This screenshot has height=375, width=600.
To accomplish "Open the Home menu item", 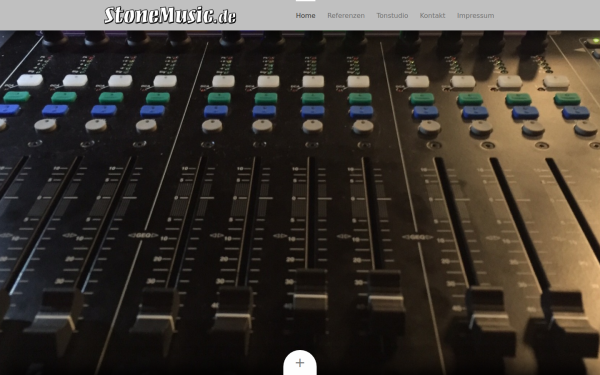I will (305, 16).
